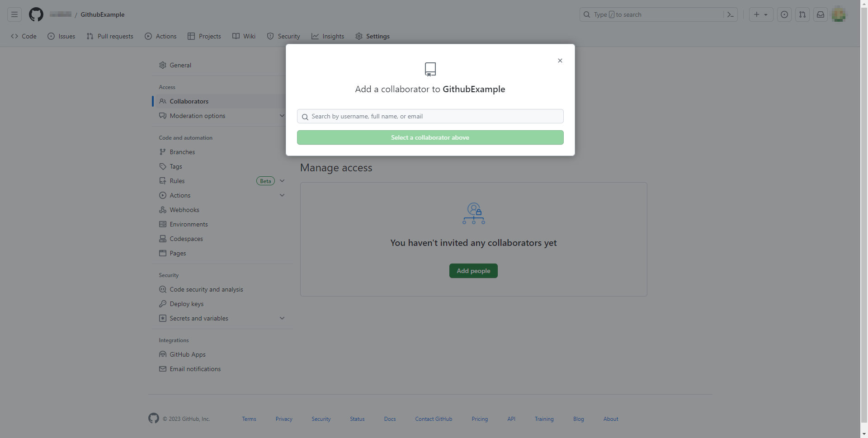Open the Settings tab
Screen dimensions: 868x438
(x=373, y=36)
